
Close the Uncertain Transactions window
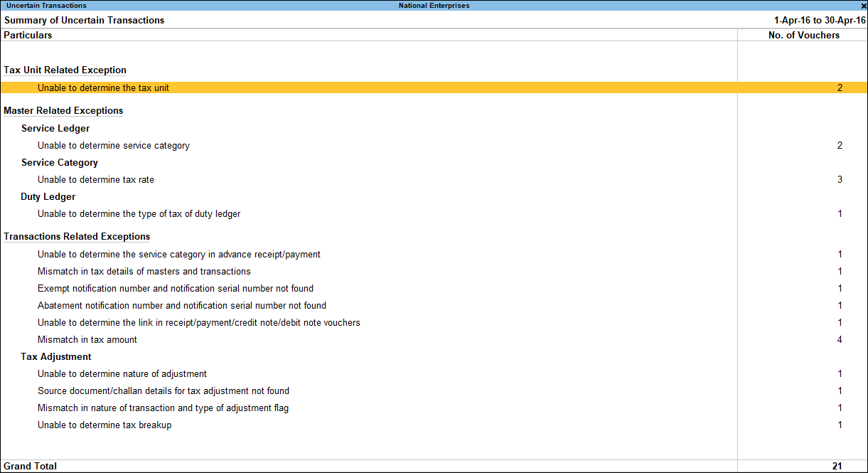(863, 6)
